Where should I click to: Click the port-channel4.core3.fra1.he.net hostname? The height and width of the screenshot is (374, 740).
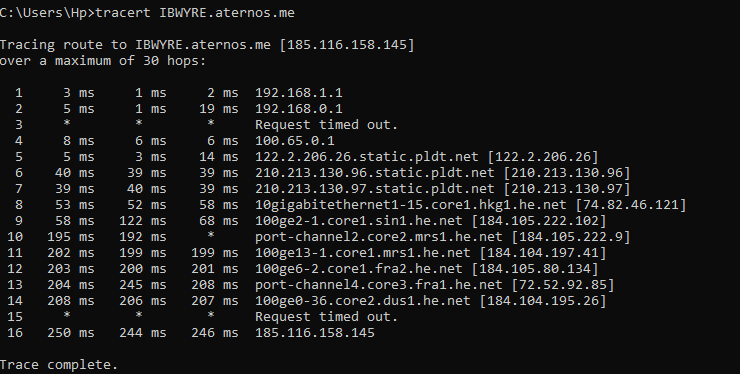[x=378, y=285]
